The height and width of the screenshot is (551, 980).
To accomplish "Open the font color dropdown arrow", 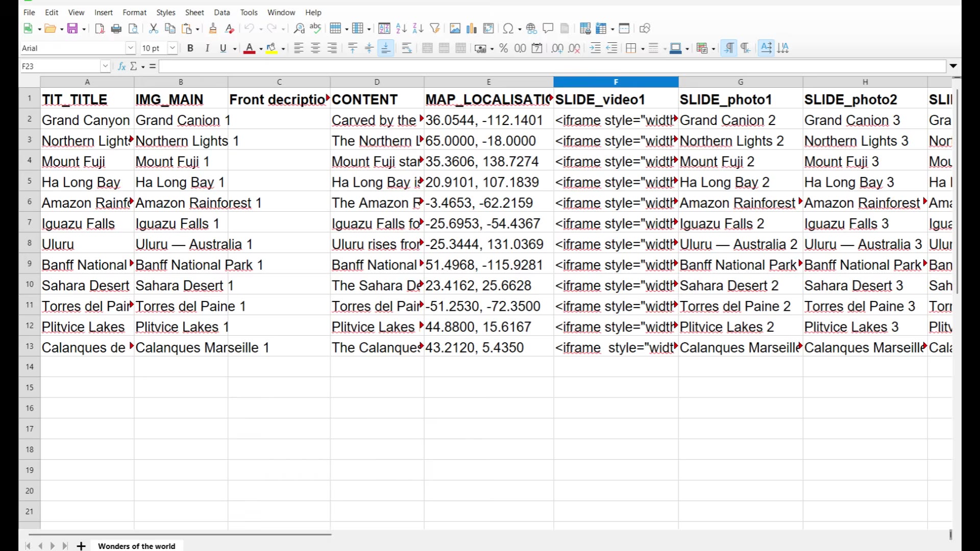I will click(x=261, y=49).
